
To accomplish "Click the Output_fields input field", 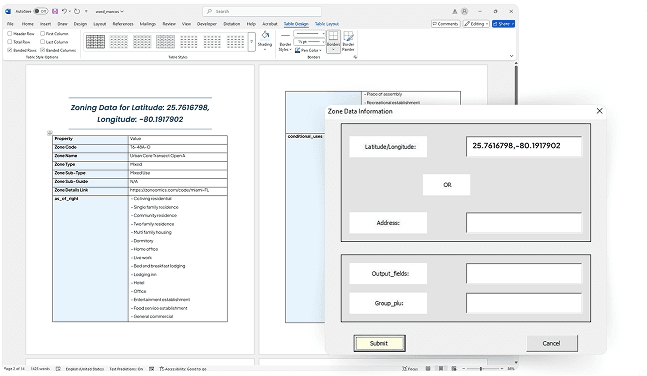I will (x=524, y=273).
